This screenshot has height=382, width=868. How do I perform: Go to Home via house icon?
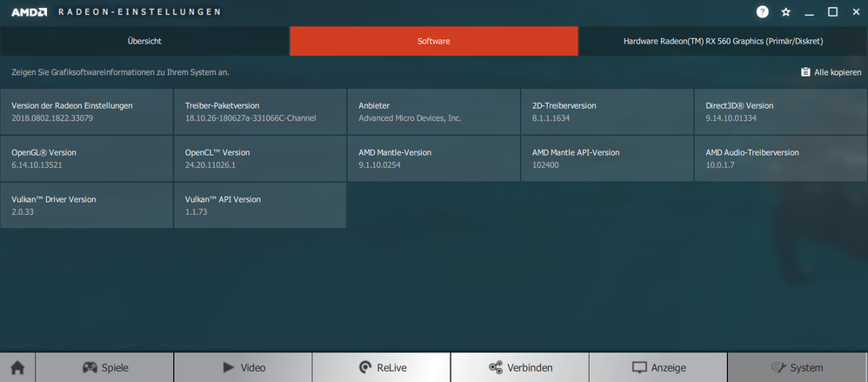coord(17,367)
